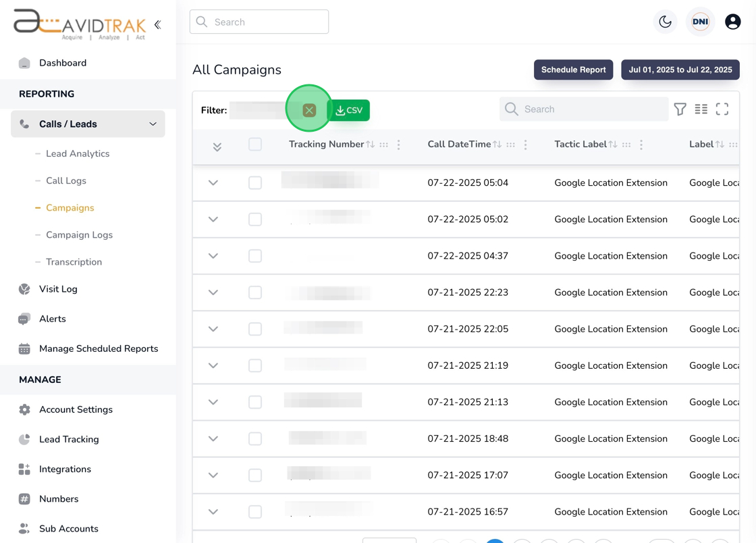Open Lead Analytics submenu item
This screenshot has height=543, width=756.
[78, 154]
